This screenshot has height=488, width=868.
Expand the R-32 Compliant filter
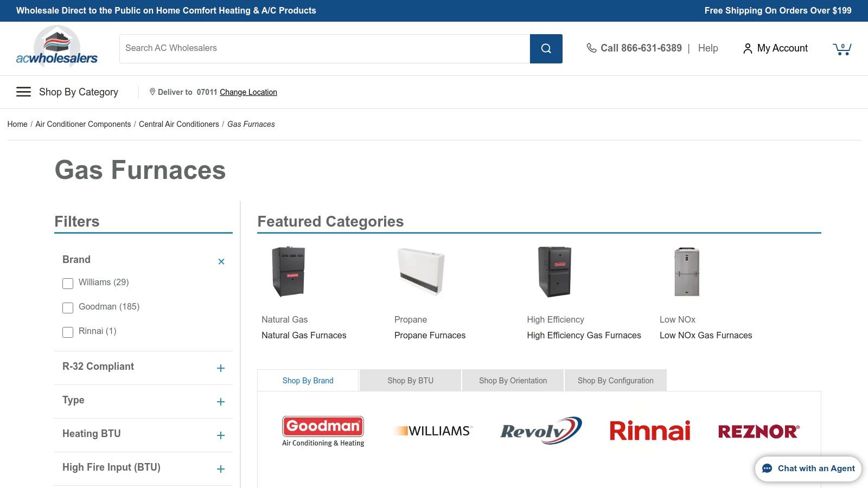220,368
